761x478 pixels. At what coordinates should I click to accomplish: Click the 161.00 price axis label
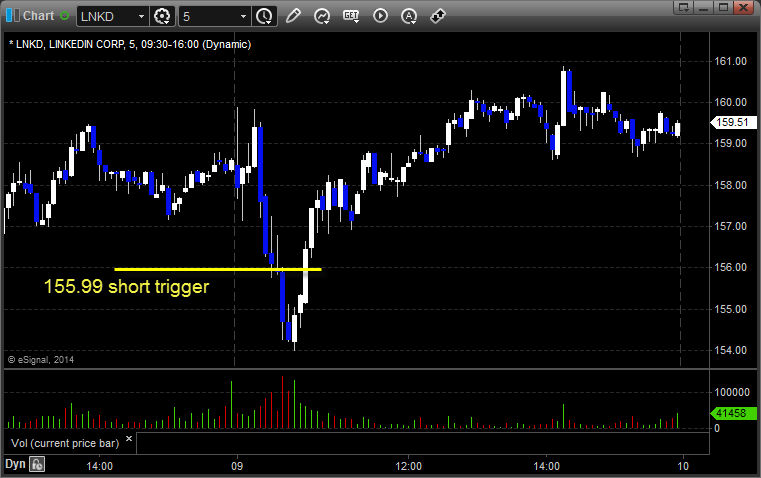point(730,61)
